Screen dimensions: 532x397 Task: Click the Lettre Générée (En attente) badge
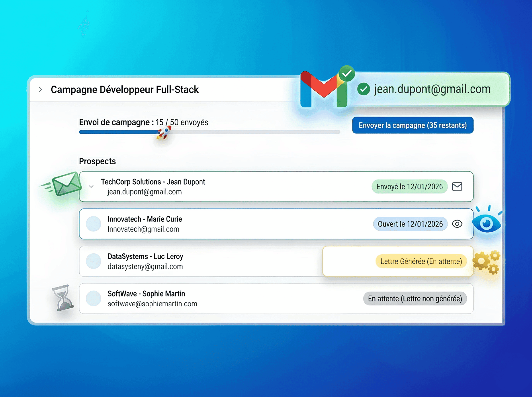coord(421,261)
